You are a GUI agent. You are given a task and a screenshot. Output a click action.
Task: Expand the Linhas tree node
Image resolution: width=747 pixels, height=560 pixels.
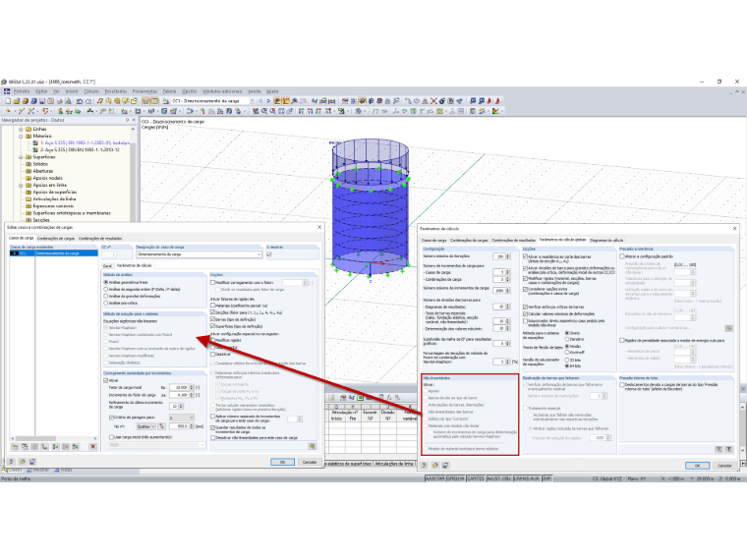(x=21, y=129)
